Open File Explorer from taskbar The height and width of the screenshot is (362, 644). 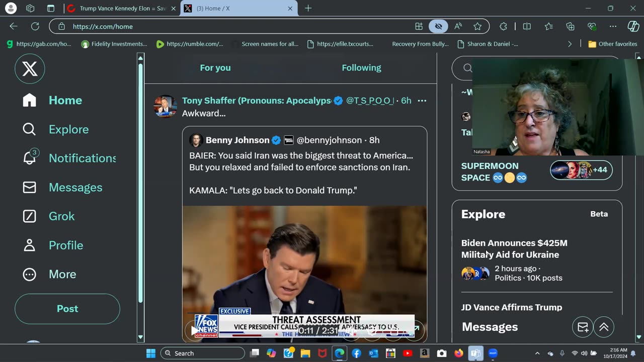click(305, 353)
